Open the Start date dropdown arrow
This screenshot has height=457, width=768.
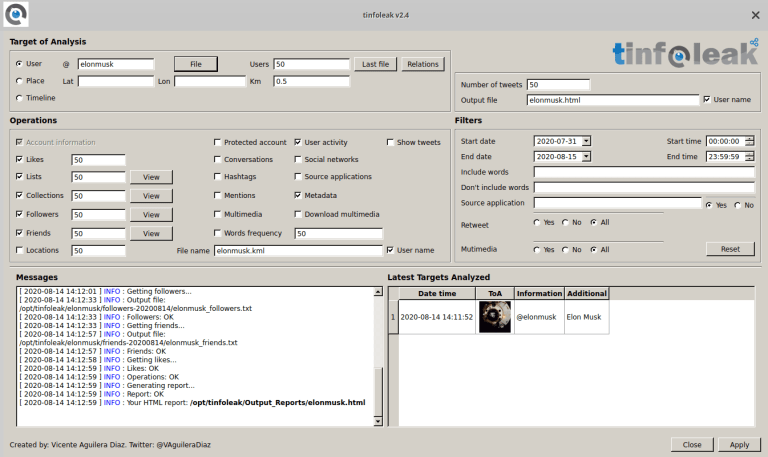tap(586, 141)
